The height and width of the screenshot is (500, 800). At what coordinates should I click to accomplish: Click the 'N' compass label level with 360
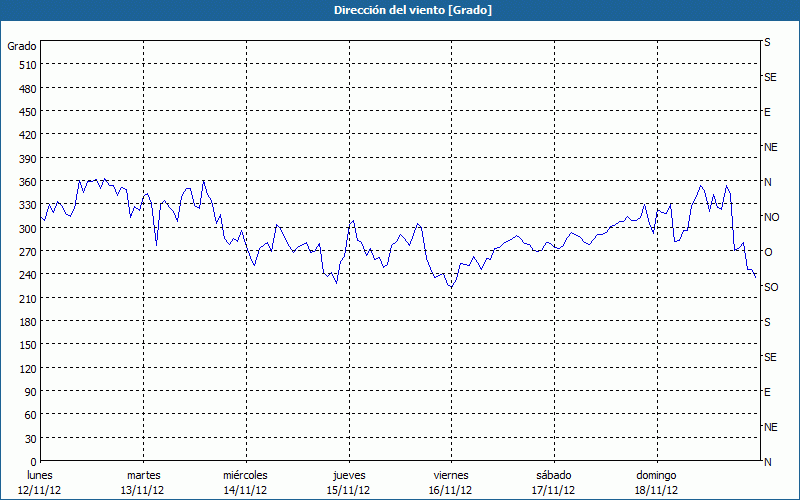tap(768, 182)
